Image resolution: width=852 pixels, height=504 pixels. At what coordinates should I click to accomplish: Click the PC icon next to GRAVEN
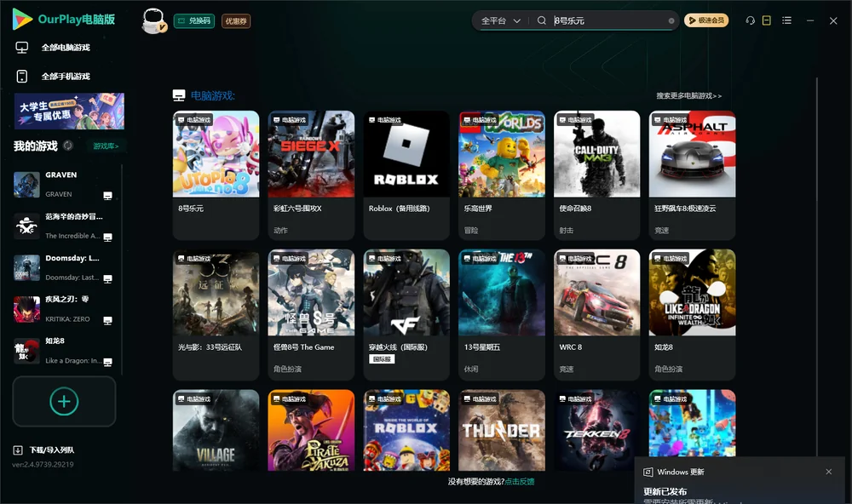click(107, 196)
